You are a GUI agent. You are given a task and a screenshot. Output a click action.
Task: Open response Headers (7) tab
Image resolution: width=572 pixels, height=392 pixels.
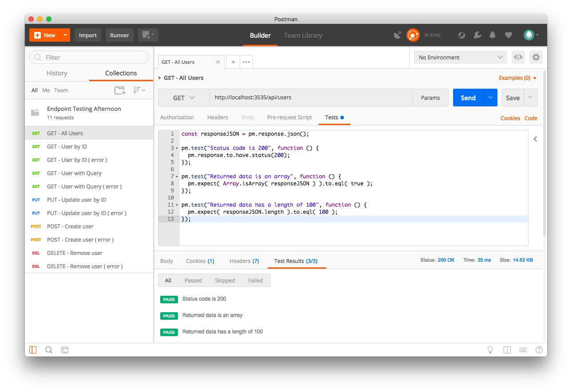click(x=244, y=261)
